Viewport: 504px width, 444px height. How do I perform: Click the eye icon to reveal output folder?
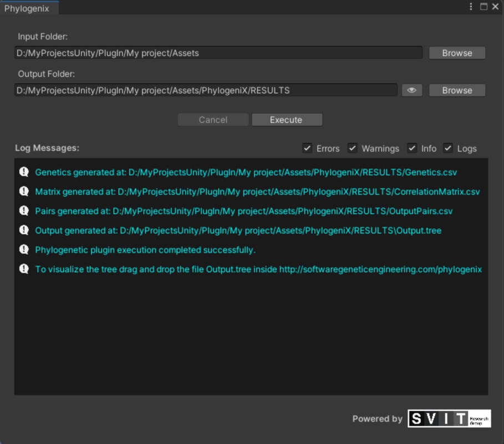(x=412, y=90)
